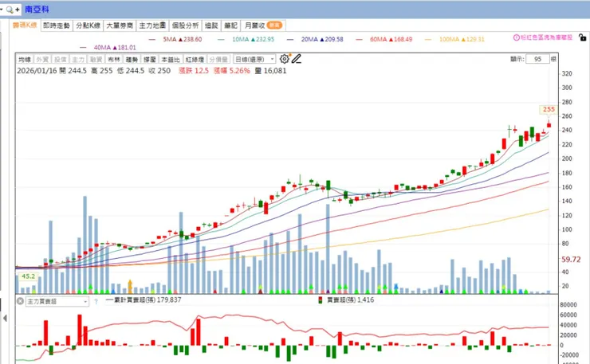Toggle the 趨勢 trend overlay
590x364 pixels.
click(132, 60)
